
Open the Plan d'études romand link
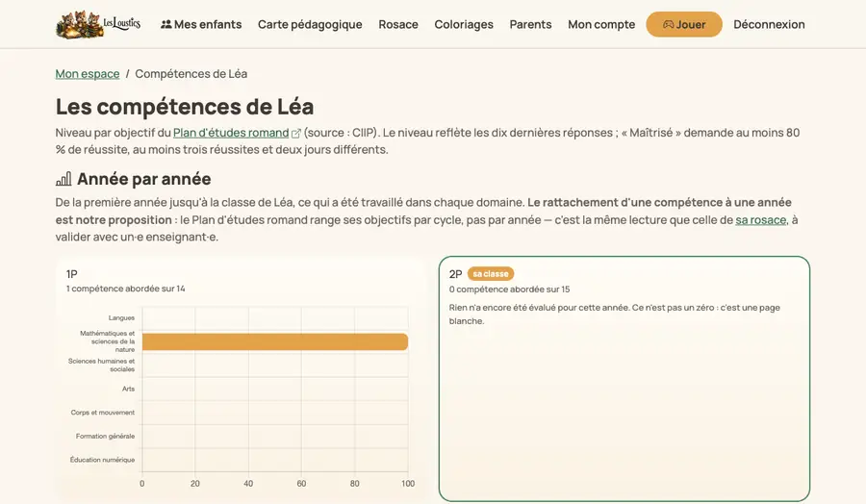click(x=231, y=133)
